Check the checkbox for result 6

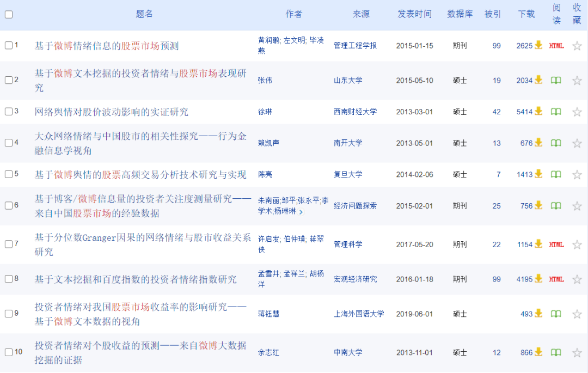[9, 205]
